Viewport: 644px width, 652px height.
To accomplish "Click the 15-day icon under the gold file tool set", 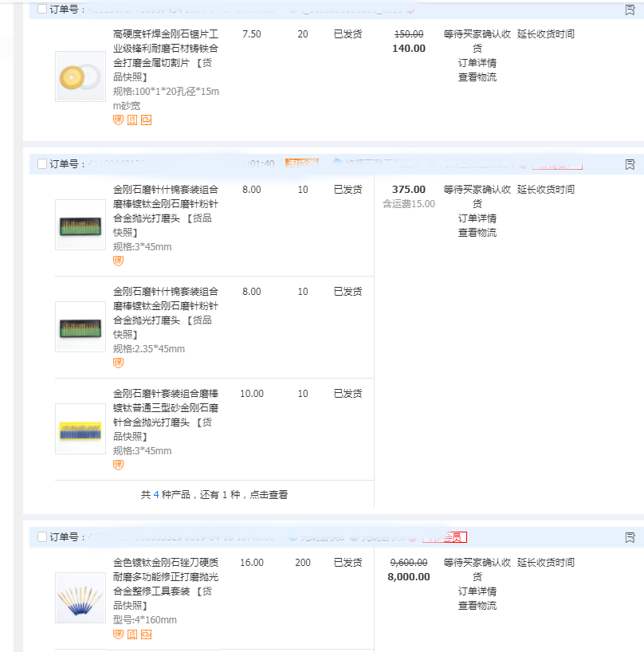I will (x=131, y=634).
